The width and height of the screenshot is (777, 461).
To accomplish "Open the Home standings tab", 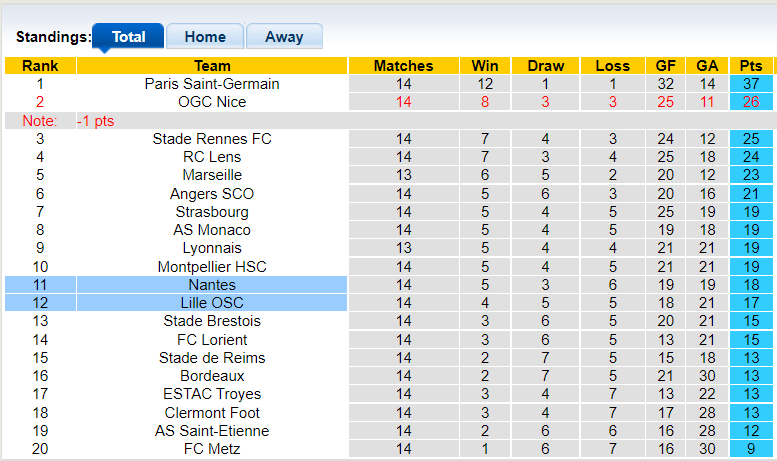I will (205, 37).
